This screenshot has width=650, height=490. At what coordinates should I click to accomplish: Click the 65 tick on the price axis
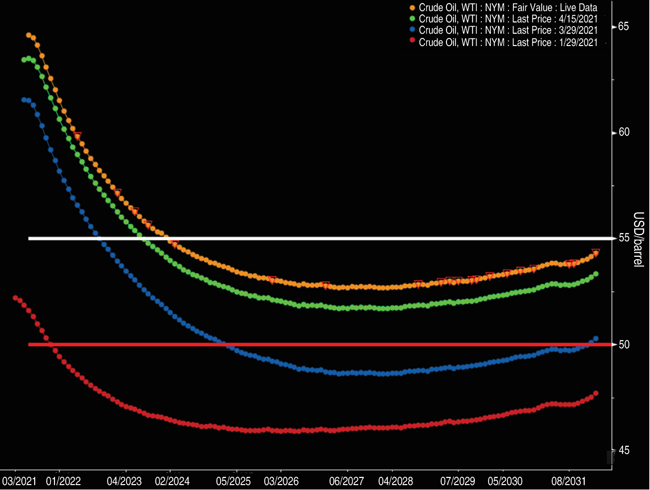[x=622, y=26]
